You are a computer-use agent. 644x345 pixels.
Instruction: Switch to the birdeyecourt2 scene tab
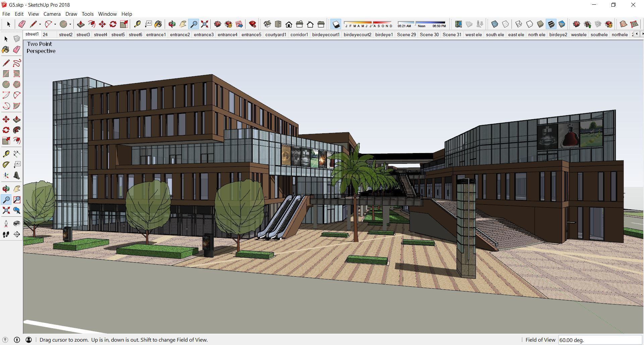point(358,34)
